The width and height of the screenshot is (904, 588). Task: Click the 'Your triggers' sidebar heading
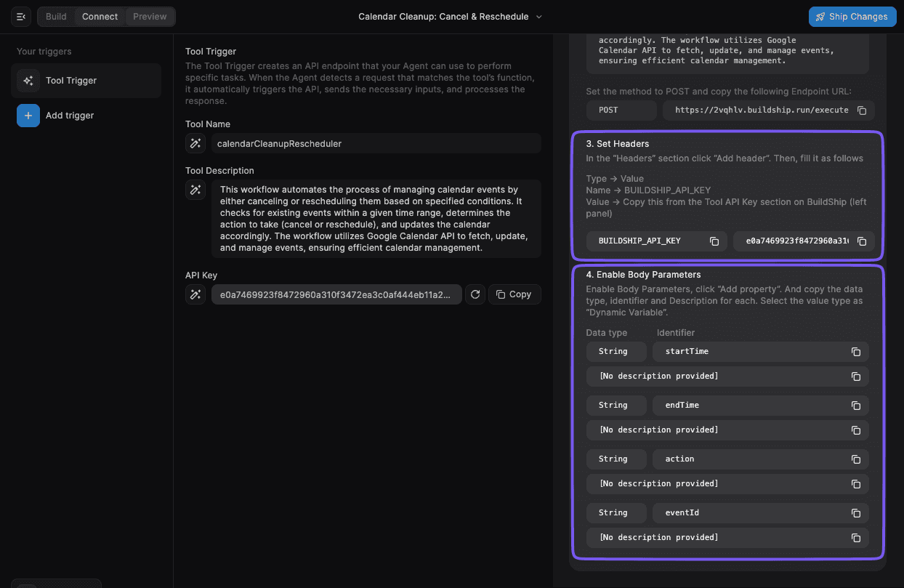(x=44, y=52)
